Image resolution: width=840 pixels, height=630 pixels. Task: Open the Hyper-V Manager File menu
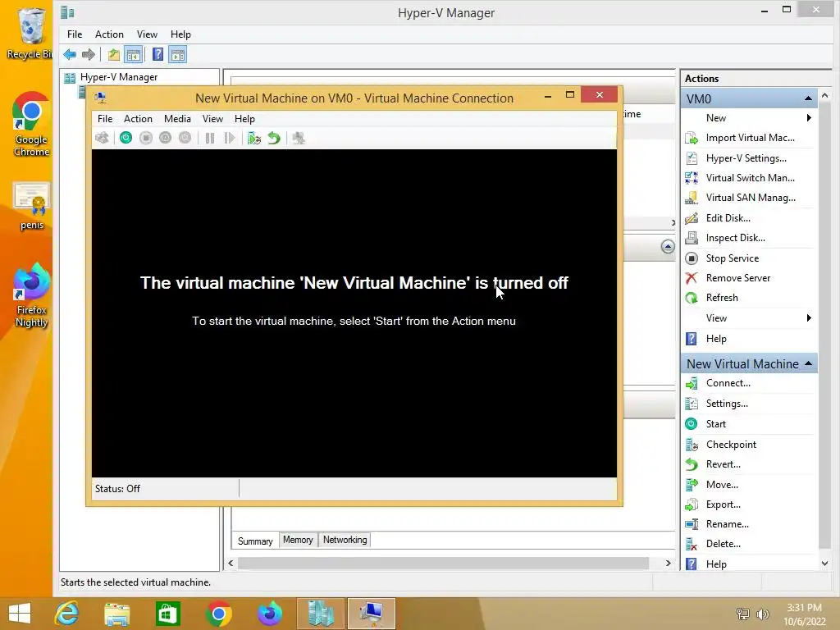point(75,34)
